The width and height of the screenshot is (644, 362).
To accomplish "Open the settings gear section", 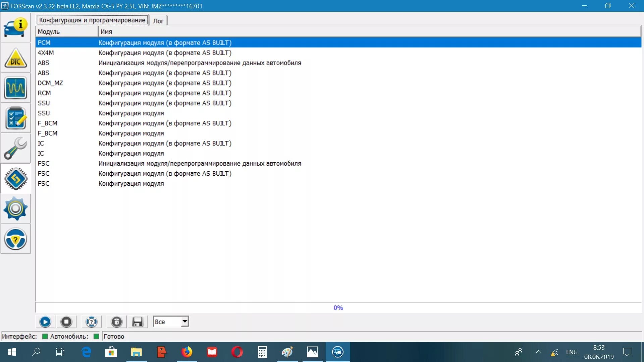I will 15,208.
